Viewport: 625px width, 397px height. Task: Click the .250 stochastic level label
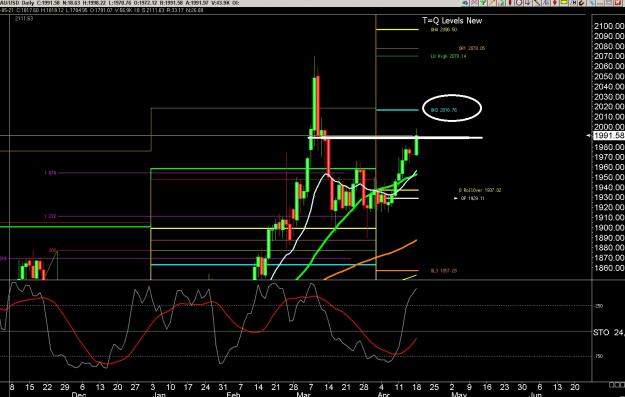599,306
